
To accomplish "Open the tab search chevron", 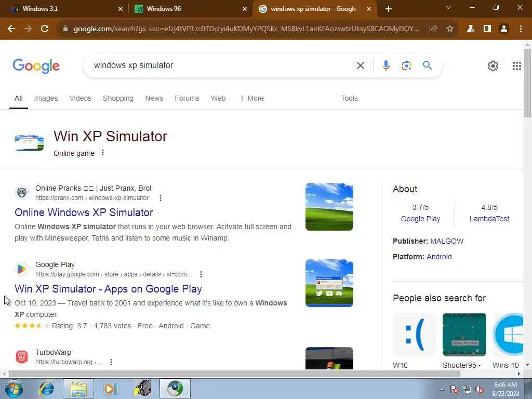I will click(x=448, y=7).
